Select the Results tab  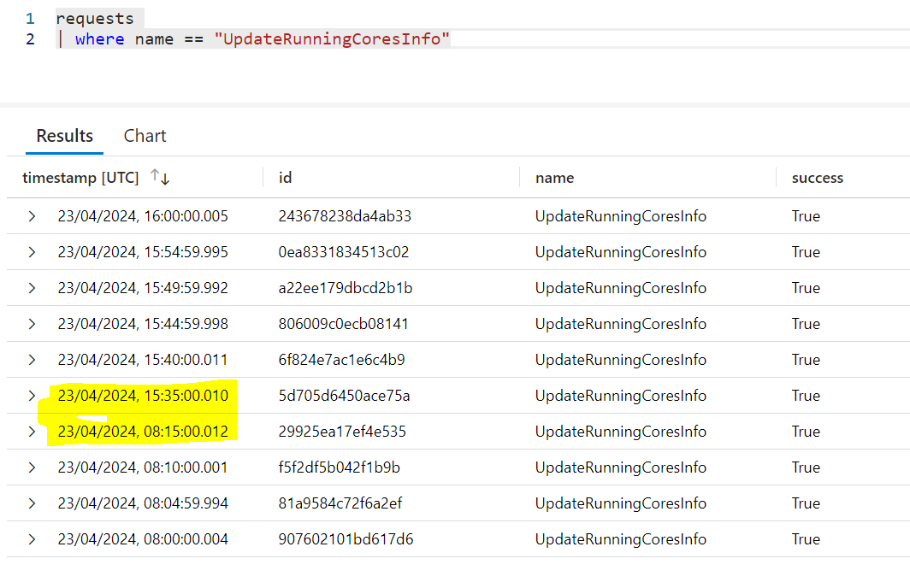(x=64, y=136)
